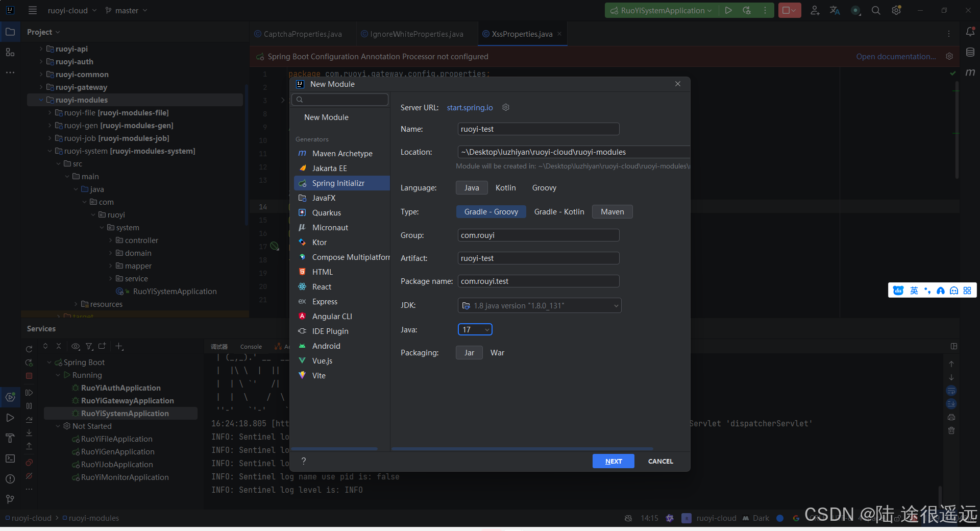This screenshot has height=531, width=980.
Task: Click the module Name input field
Action: click(538, 129)
